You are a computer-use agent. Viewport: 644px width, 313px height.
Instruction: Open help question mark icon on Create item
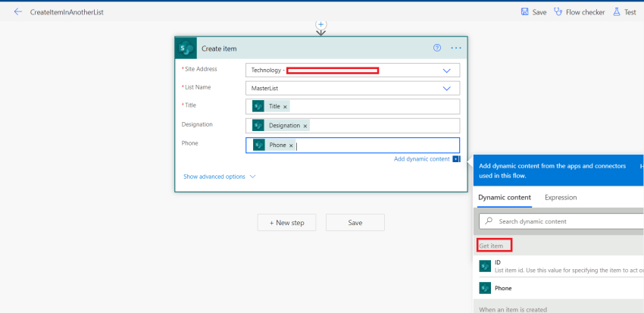(x=437, y=48)
